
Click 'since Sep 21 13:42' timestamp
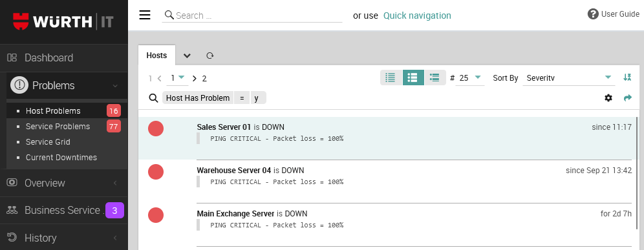tap(598, 171)
